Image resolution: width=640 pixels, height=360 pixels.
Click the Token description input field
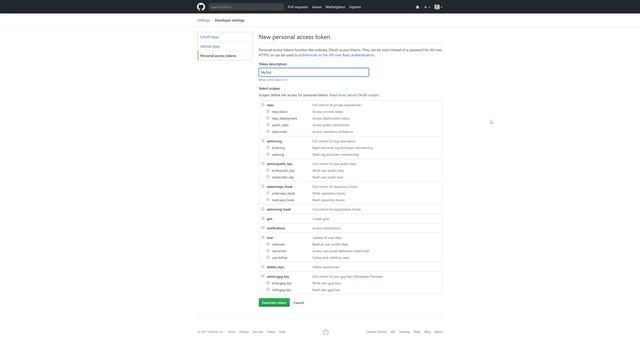pyautogui.click(x=313, y=72)
